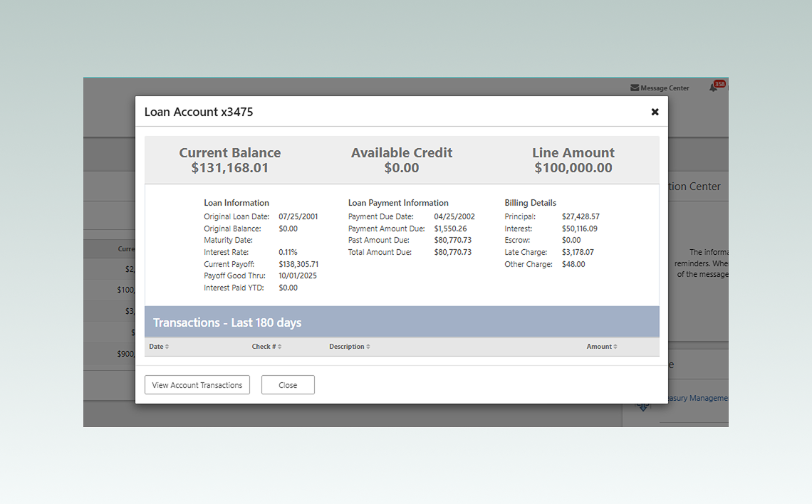
Task: Select Message Center in the header bar
Action: 665,88
